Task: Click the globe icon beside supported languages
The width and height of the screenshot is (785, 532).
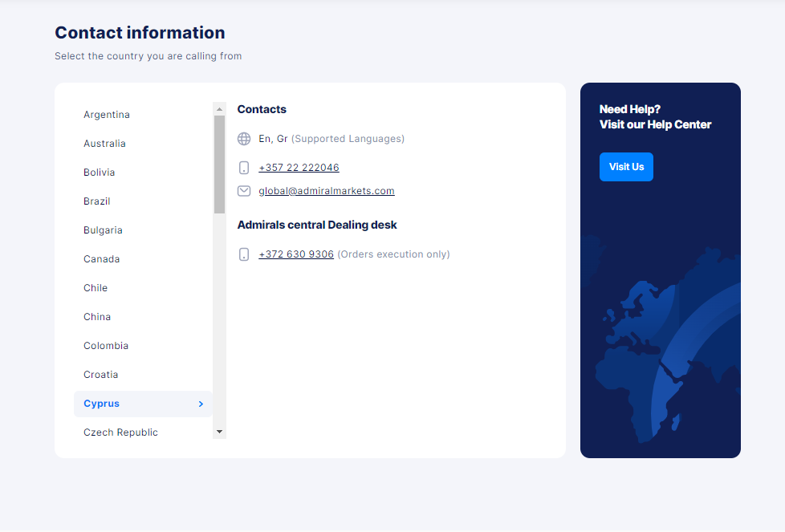Action: click(x=244, y=139)
